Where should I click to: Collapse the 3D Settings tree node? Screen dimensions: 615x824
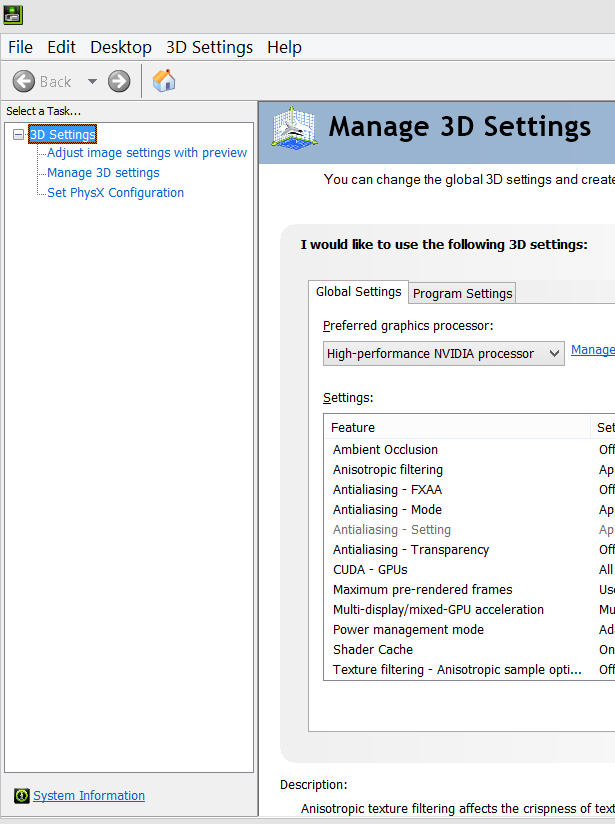(x=18, y=135)
